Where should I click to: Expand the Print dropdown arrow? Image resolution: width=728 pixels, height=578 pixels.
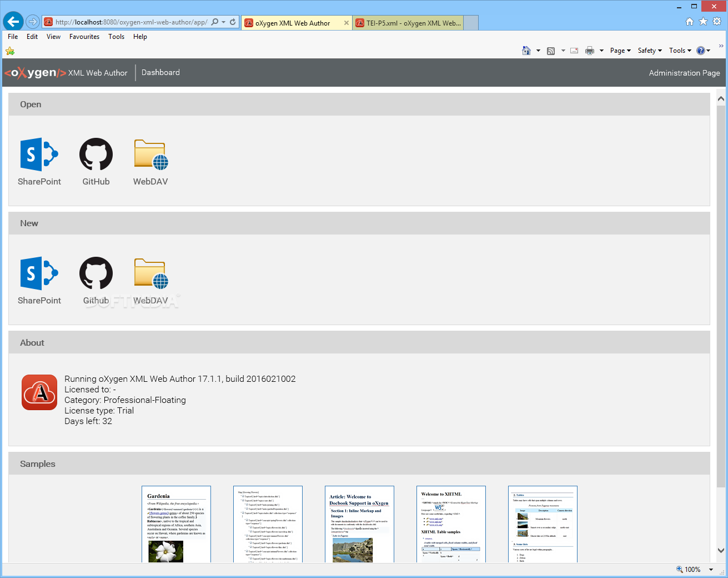(x=601, y=51)
